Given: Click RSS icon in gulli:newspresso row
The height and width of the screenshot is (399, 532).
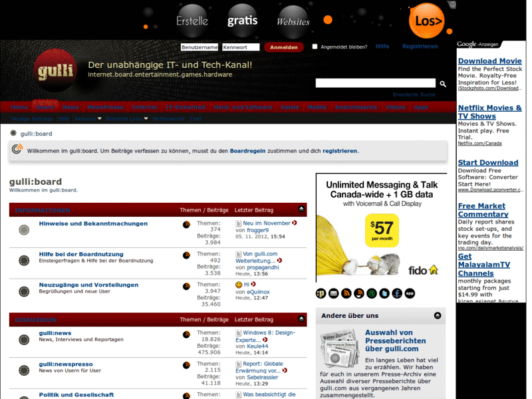Looking at the screenshot, I should click(x=186, y=365).
